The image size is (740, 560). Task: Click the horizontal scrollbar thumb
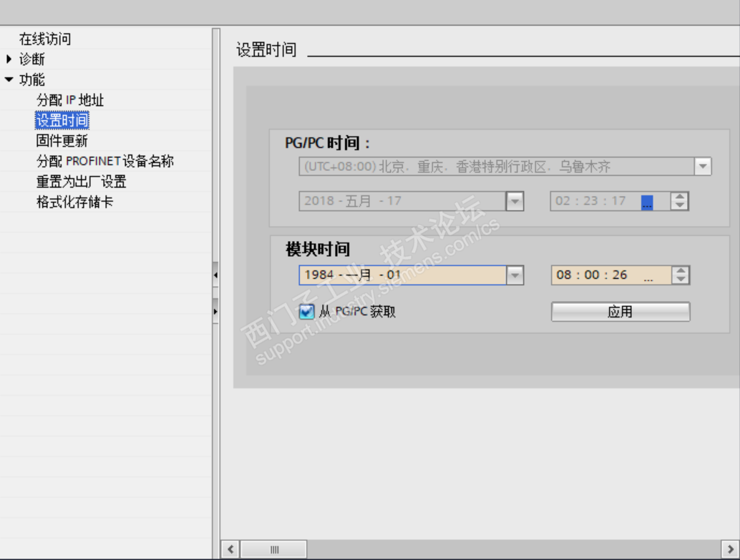[x=274, y=549]
